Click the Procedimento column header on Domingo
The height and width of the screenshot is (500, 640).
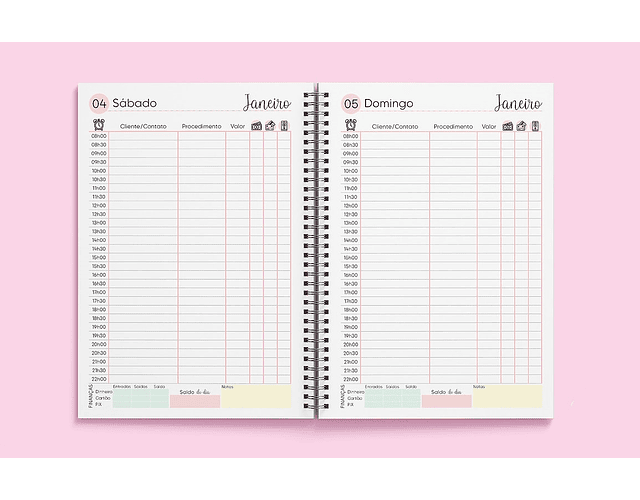pyautogui.click(x=455, y=127)
